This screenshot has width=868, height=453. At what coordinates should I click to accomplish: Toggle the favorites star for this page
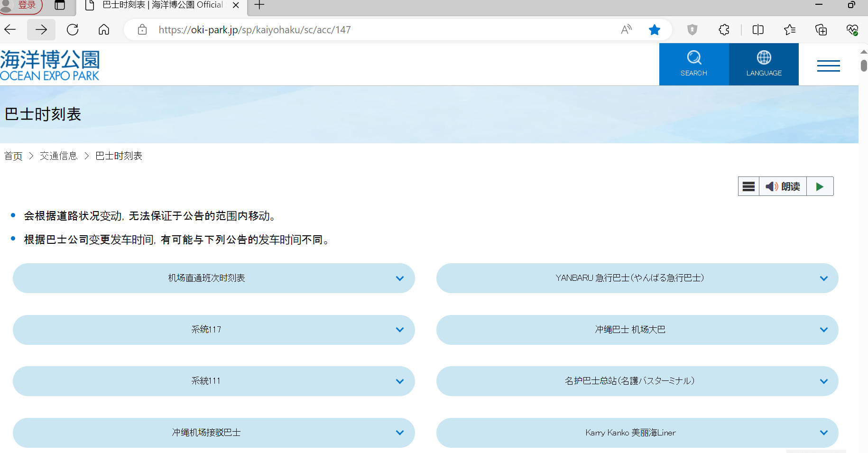(x=655, y=30)
